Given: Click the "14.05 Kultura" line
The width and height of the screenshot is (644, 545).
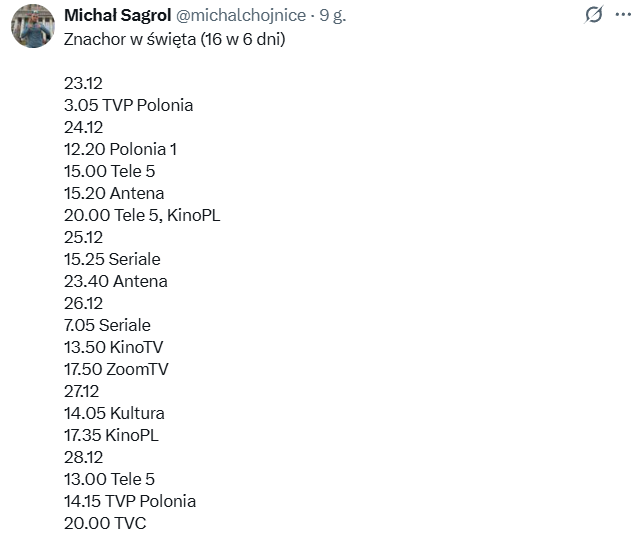Looking at the screenshot, I should (x=114, y=413).
